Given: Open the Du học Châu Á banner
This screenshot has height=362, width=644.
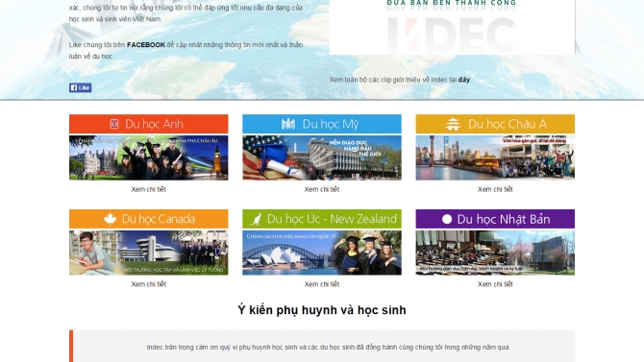Looking at the screenshot, I should point(495,124).
